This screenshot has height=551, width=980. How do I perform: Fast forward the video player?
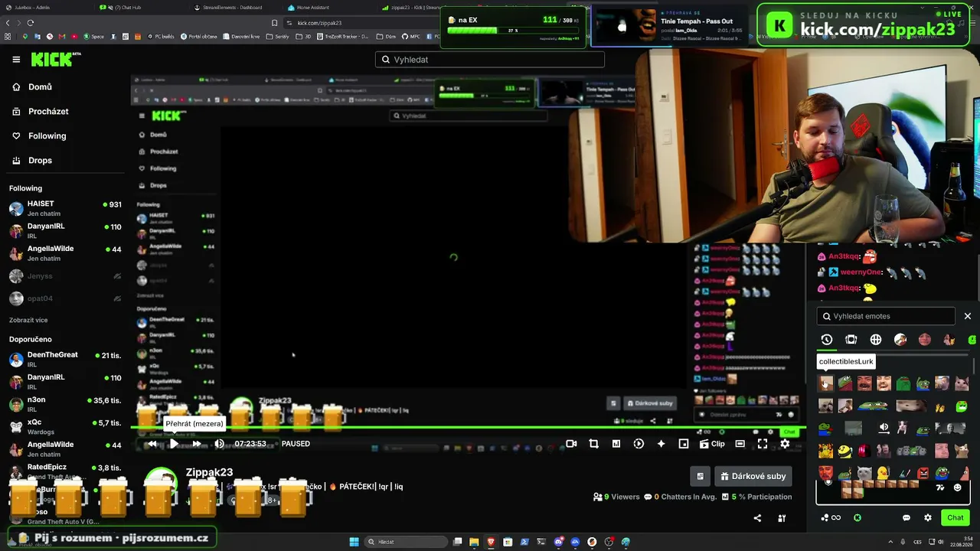197,444
